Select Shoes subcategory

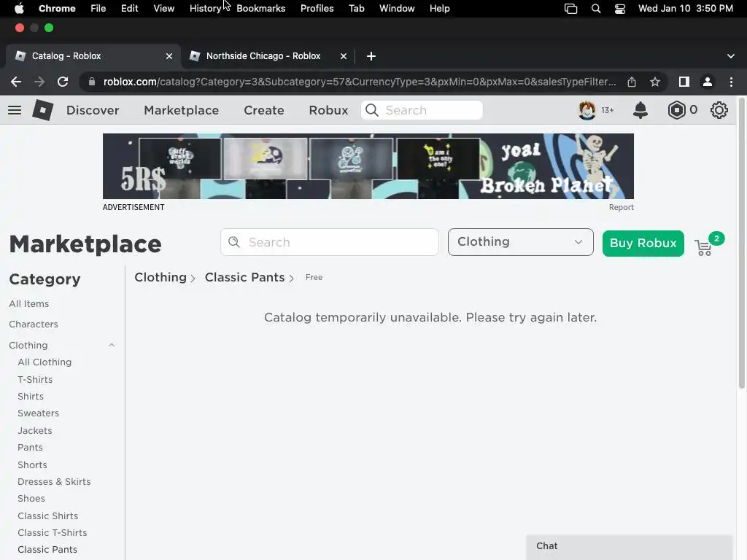coord(31,499)
